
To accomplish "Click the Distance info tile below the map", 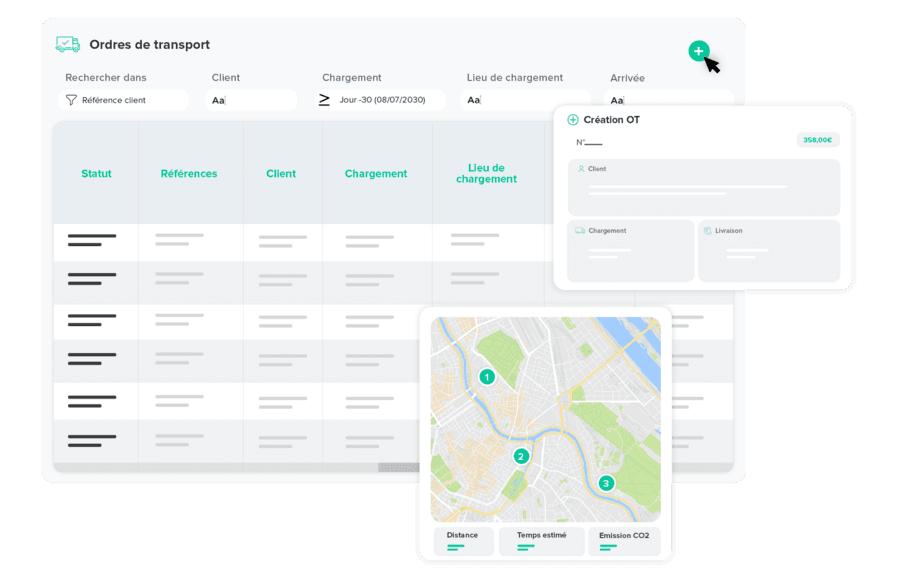I will [x=464, y=541].
